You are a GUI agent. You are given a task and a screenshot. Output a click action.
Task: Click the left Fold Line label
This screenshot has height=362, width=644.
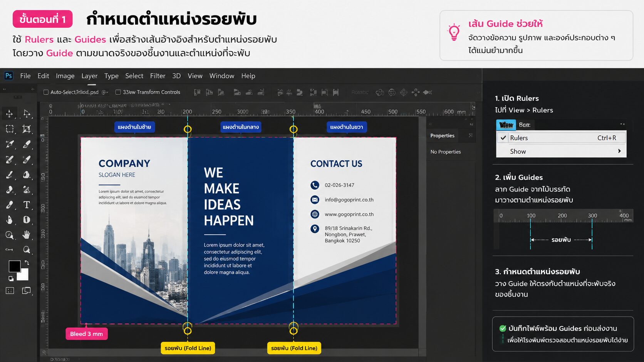(x=188, y=348)
